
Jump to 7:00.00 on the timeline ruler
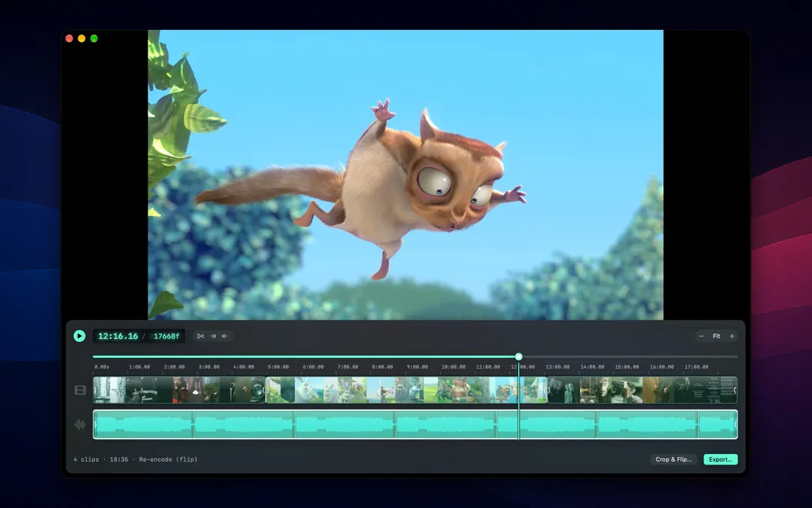pos(348,366)
